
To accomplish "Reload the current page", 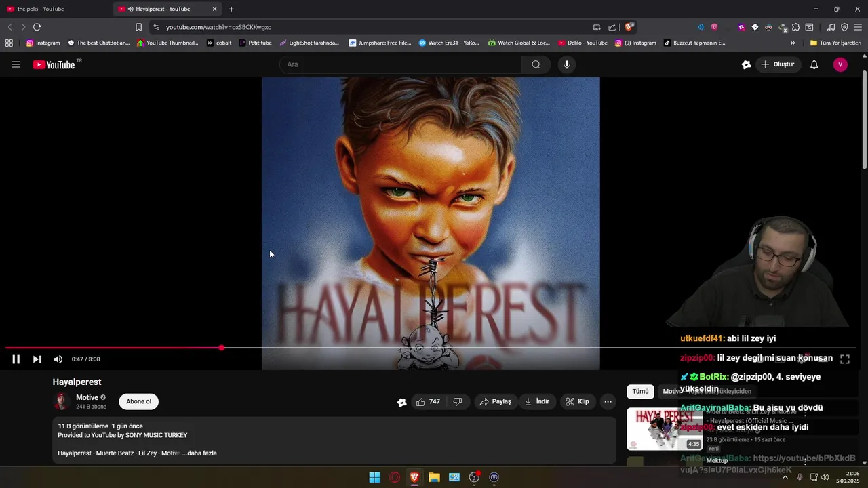I will pyautogui.click(x=37, y=27).
